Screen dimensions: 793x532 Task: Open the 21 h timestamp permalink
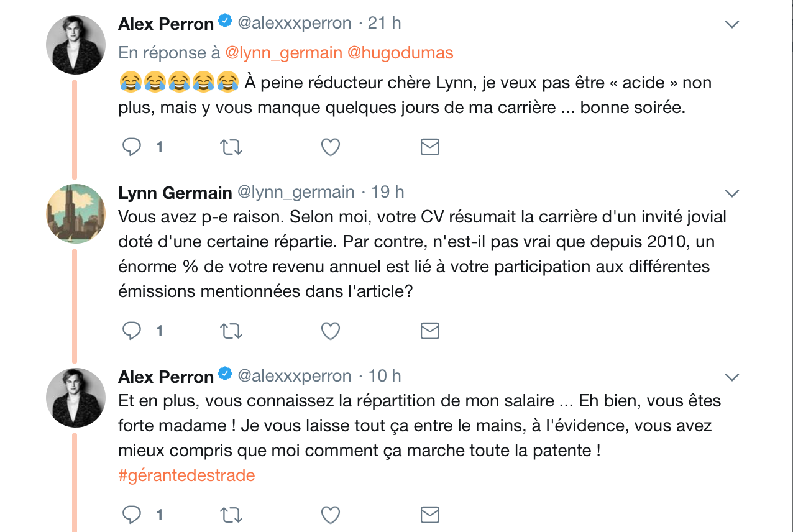pyautogui.click(x=385, y=22)
